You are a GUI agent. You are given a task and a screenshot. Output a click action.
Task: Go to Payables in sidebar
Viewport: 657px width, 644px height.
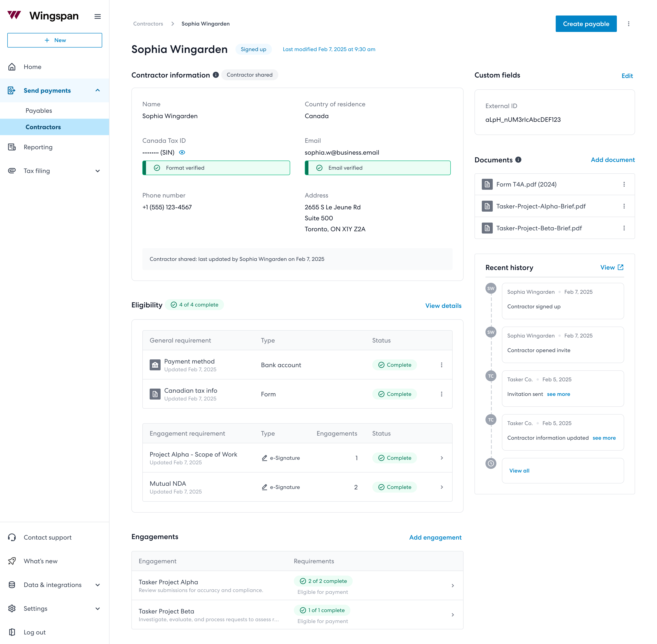(x=39, y=111)
